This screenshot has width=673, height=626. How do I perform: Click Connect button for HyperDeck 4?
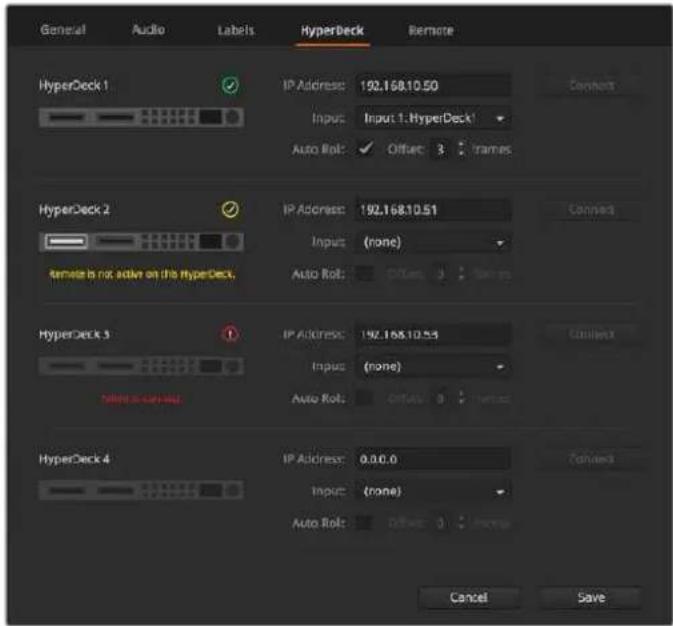tap(591, 459)
